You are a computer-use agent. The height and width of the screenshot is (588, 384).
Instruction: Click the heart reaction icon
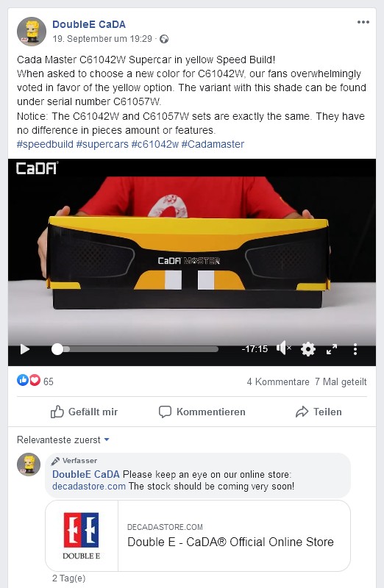point(35,380)
